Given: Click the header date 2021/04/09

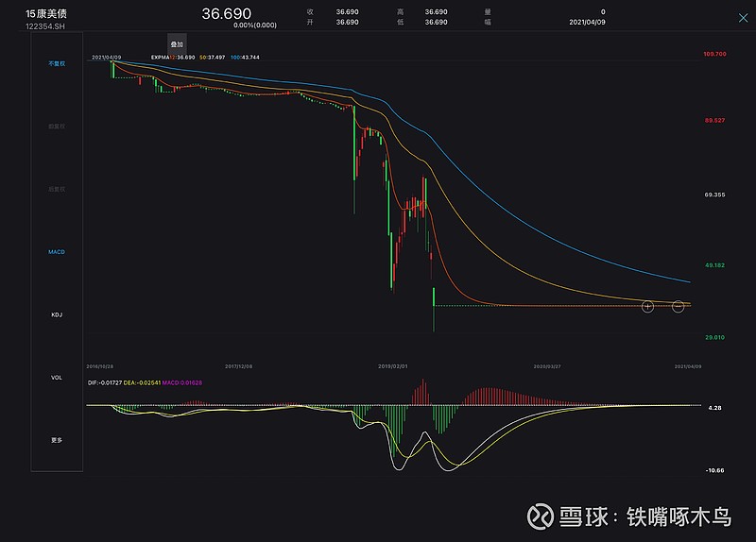Looking at the screenshot, I should 587,22.
